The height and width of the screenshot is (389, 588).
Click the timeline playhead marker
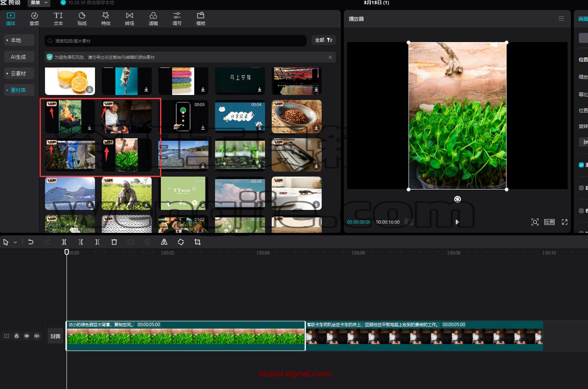(67, 252)
